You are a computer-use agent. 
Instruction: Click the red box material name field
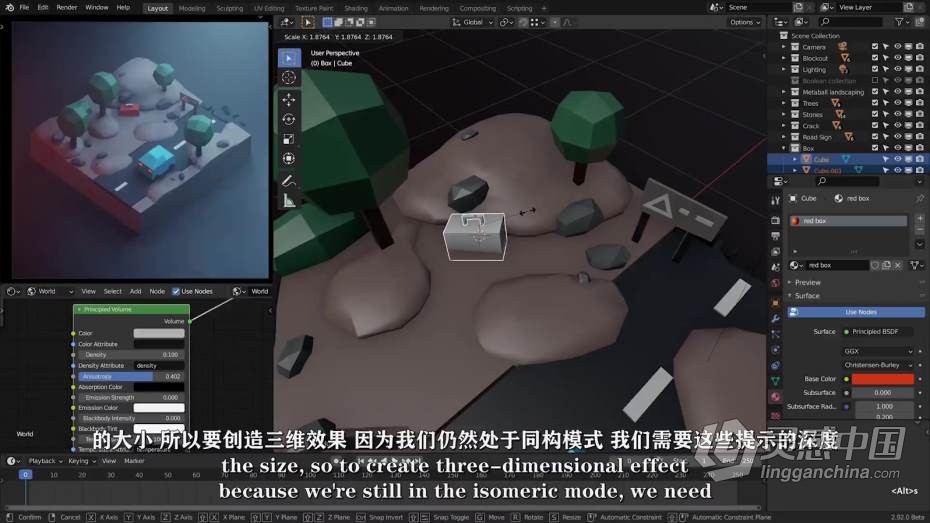click(836, 265)
